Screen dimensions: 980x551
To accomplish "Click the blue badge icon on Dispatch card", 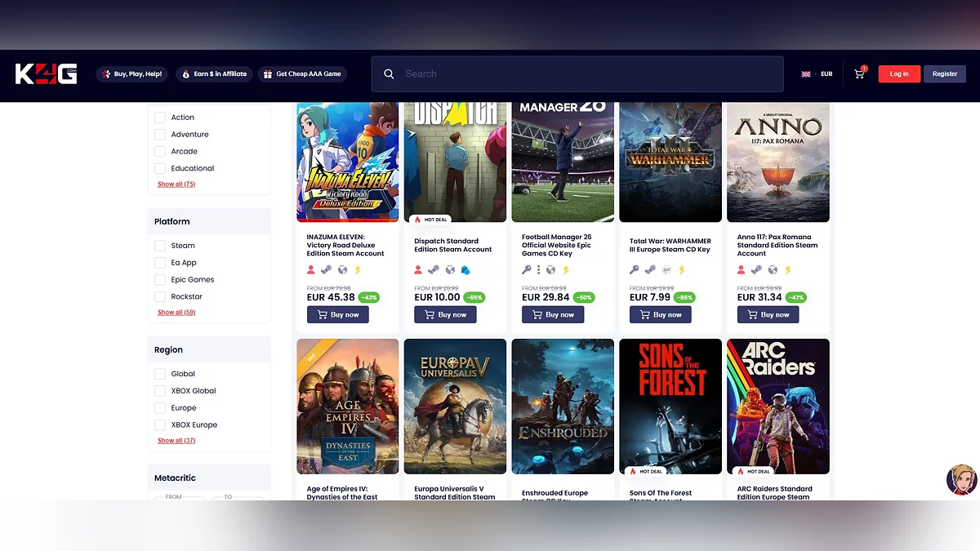I will click(x=465, y=270).
